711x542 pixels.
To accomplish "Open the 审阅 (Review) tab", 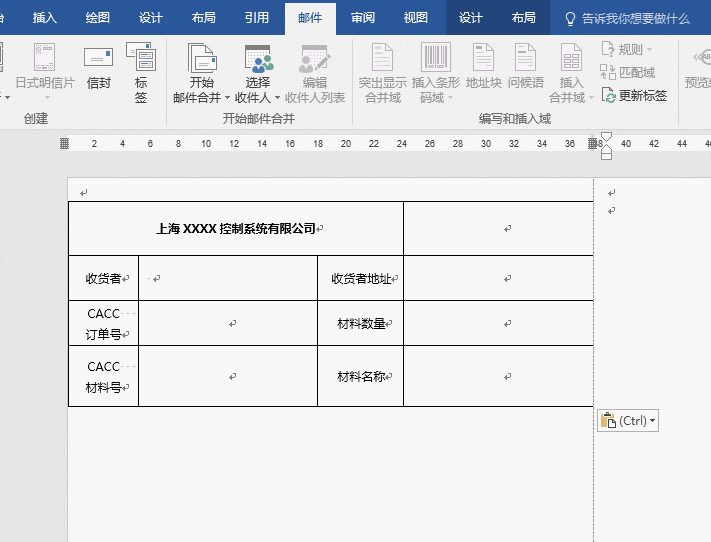I will point(363,18).
